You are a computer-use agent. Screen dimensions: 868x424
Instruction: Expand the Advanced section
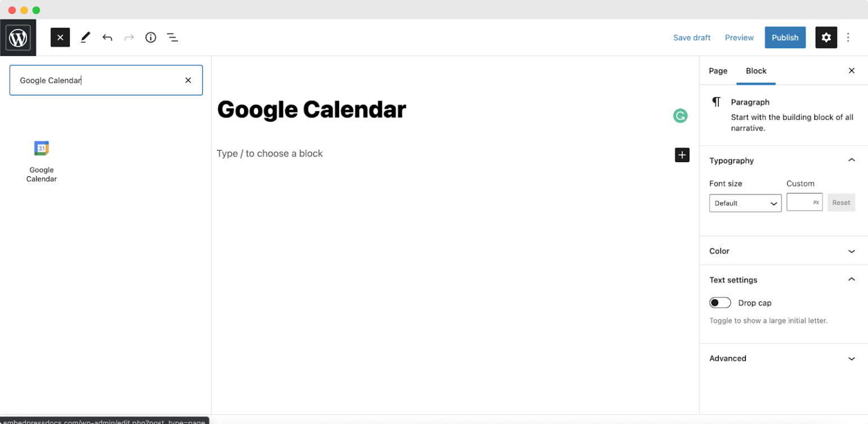pos(783,358)
